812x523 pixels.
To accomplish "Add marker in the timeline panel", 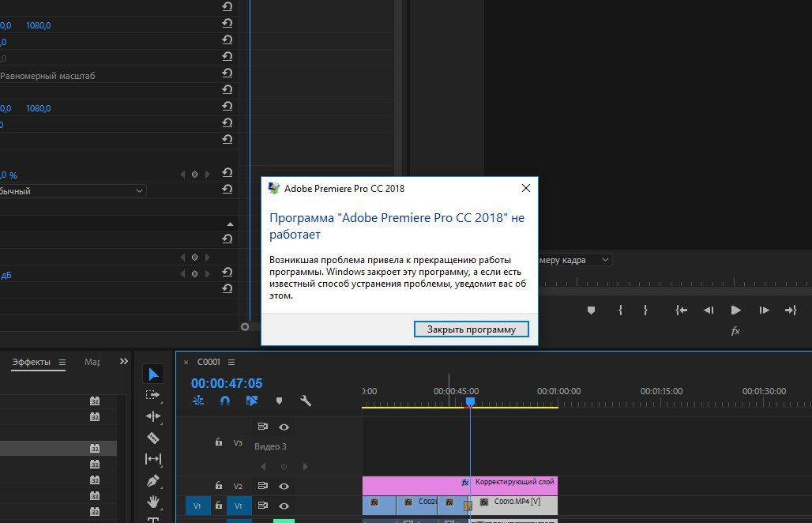I will pyautogui.click(x=279, y=401).
